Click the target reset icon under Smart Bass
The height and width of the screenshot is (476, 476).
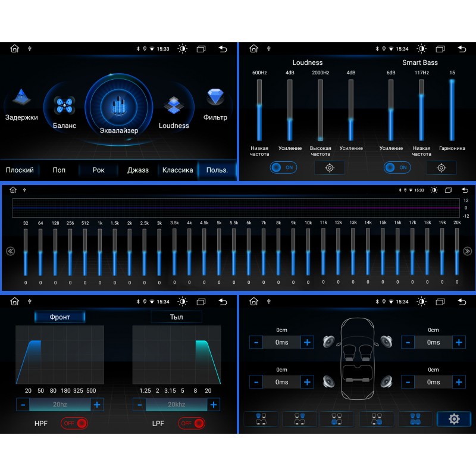(441, 168)
